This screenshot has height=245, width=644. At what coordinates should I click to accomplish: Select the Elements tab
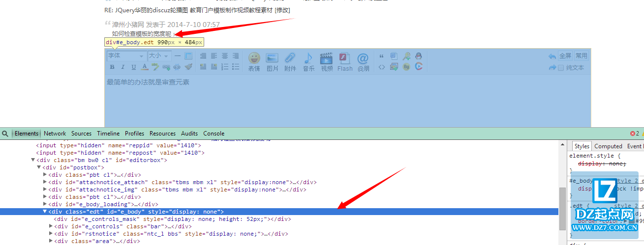(26, 134)
